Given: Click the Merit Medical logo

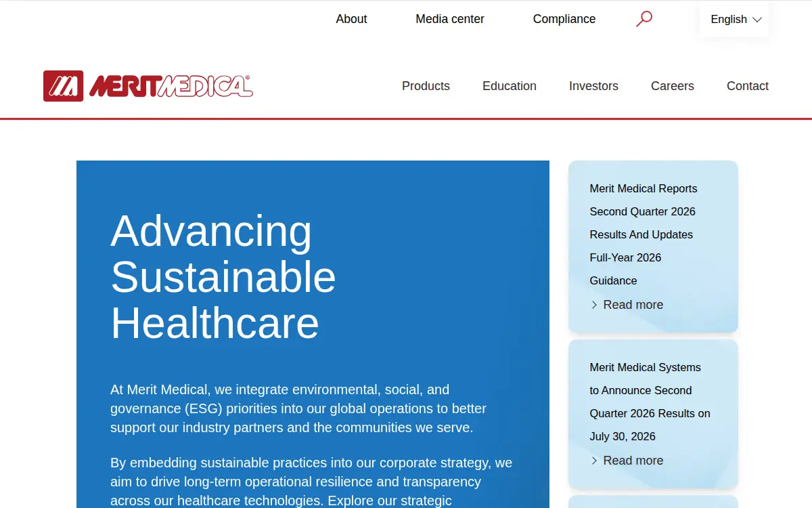Looking at the screenshot, I should point(148,86).
